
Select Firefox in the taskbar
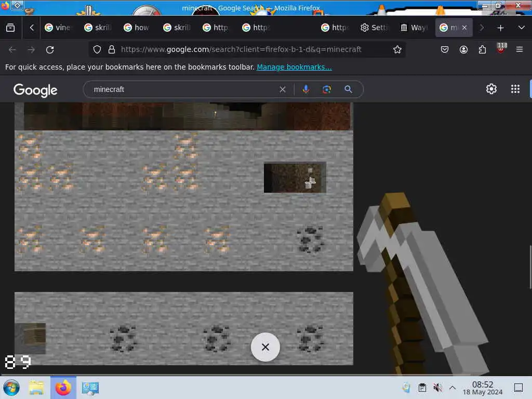tap(63, 388)
